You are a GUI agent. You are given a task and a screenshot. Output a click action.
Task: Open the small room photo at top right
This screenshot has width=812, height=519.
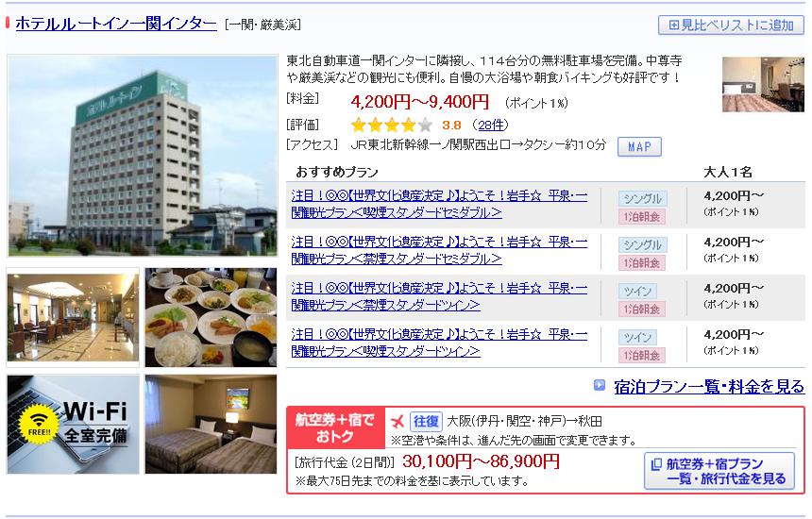[763, 84]
